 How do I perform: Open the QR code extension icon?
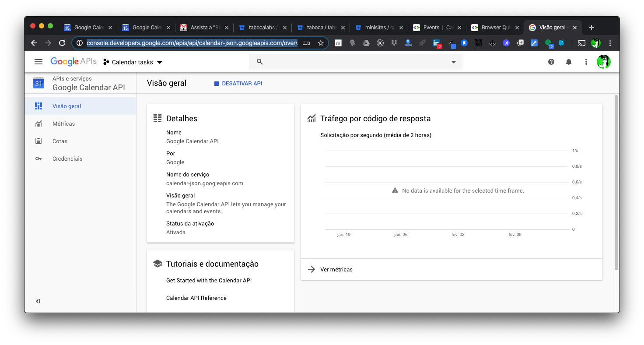tap(478, 43)
